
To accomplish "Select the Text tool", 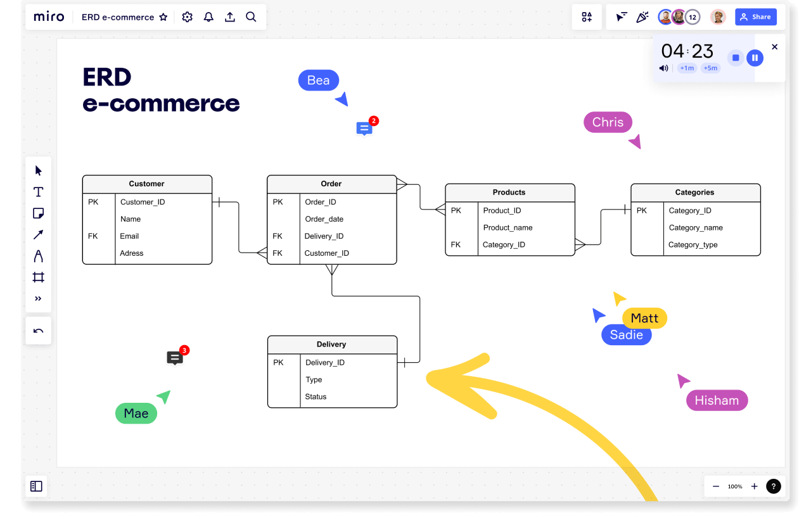I will click(39, 192).
